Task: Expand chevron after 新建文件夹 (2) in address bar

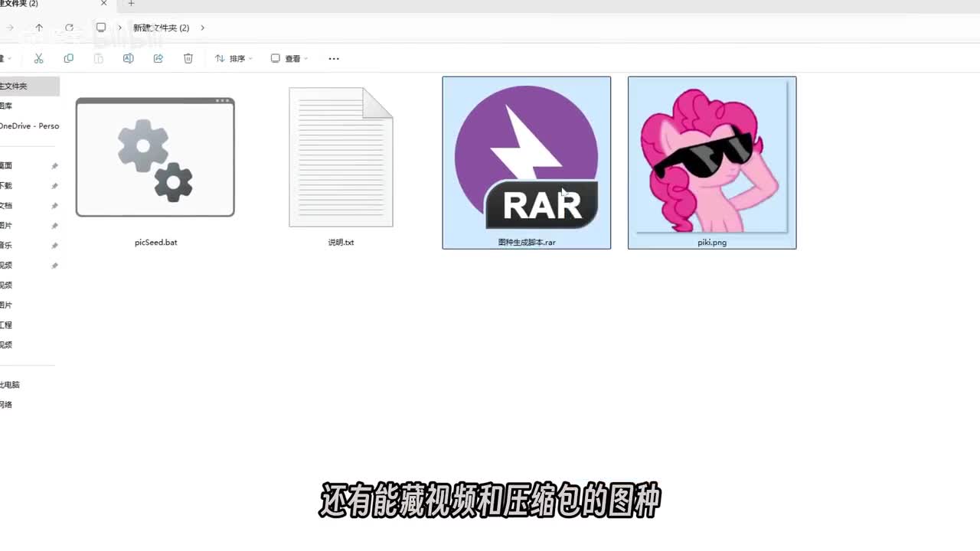Action: (202, 28)
